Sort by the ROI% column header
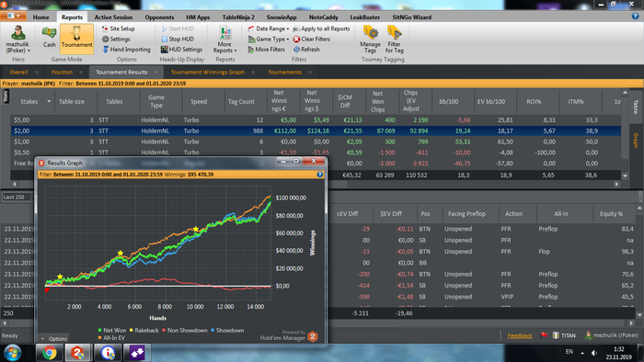The width and height of the screenshot is (644, 362). [x=534, y=101]
